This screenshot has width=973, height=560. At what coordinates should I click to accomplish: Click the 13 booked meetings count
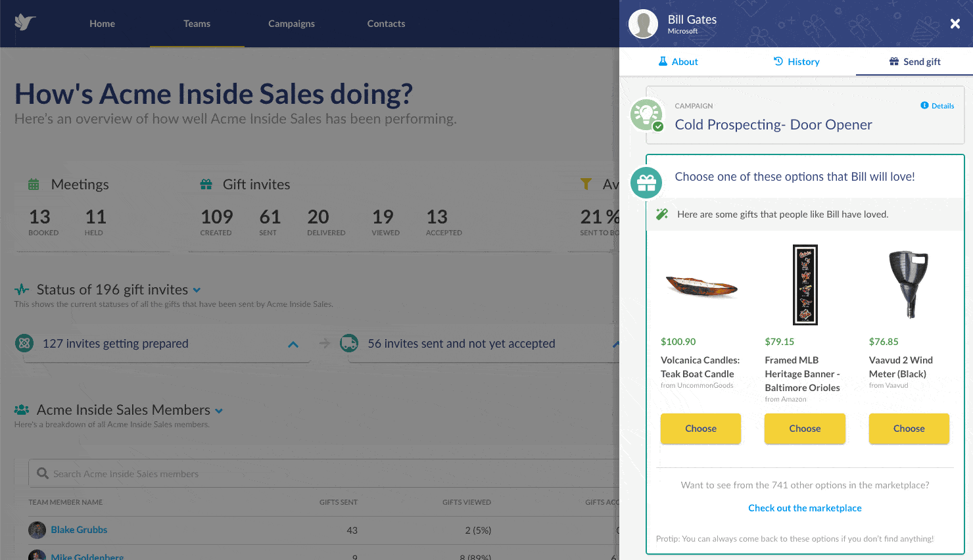pos(39,217)
